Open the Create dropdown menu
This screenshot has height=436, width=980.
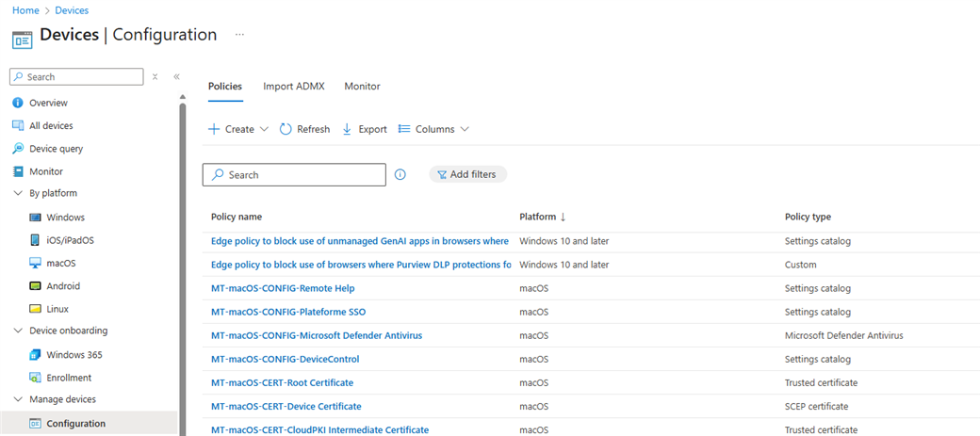(x=238, y=129)
